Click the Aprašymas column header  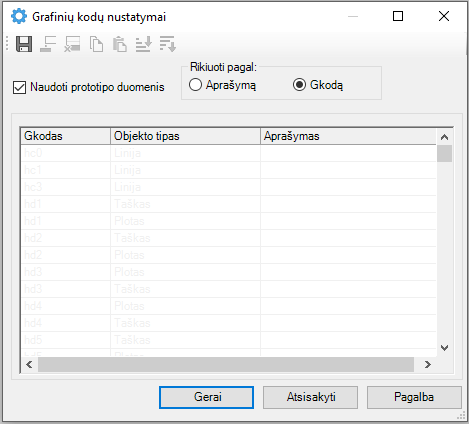(348, 136)
